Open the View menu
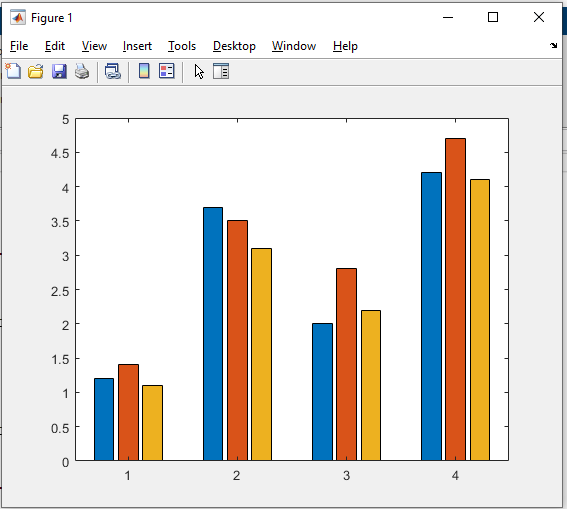 pyautogui.click(x=94, y=46)
